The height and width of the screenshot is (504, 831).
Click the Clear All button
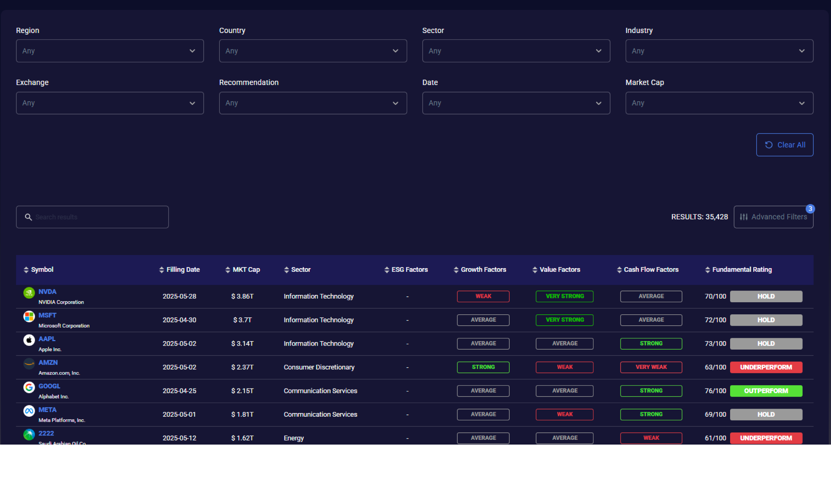coord(784,145)
